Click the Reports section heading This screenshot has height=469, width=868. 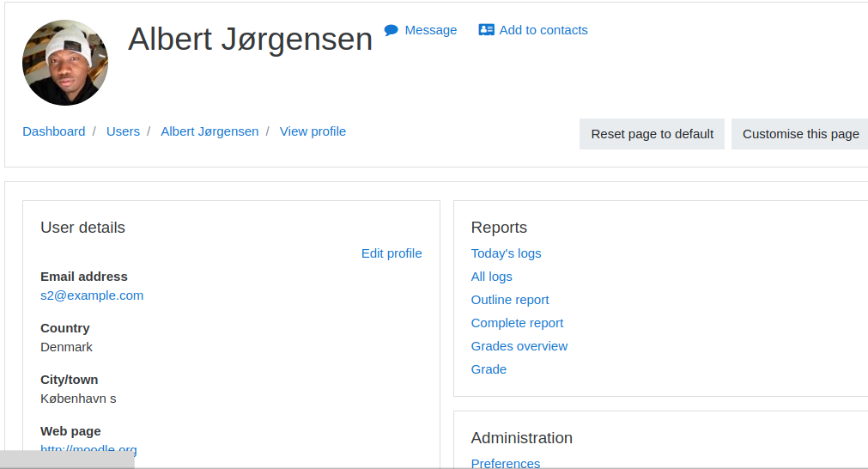tap(499, 228)
